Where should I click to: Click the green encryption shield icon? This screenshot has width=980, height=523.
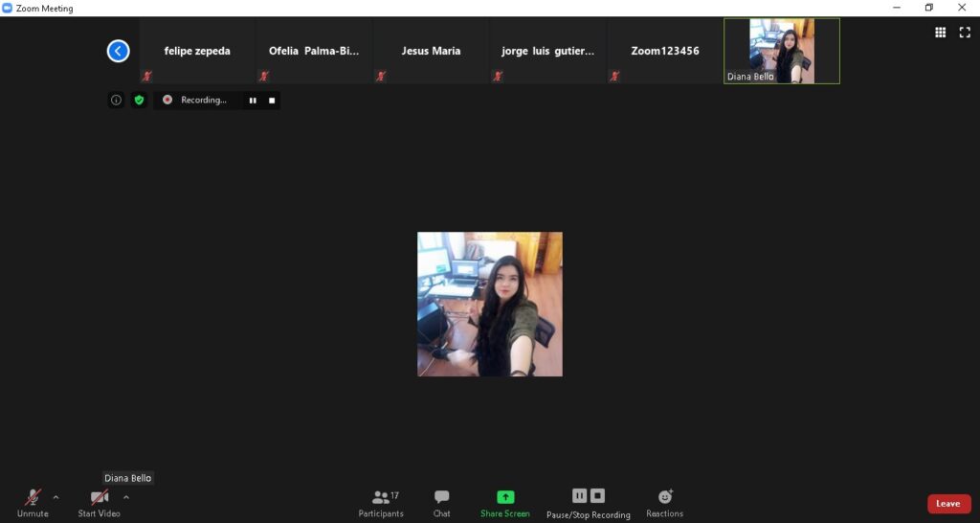coord(139,100)
